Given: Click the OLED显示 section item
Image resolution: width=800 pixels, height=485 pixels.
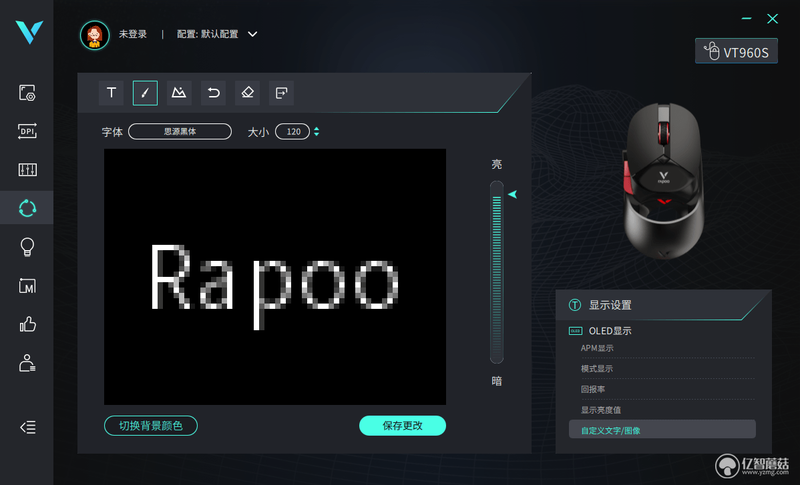Looking at the screenshot, I should coord(610,331).
